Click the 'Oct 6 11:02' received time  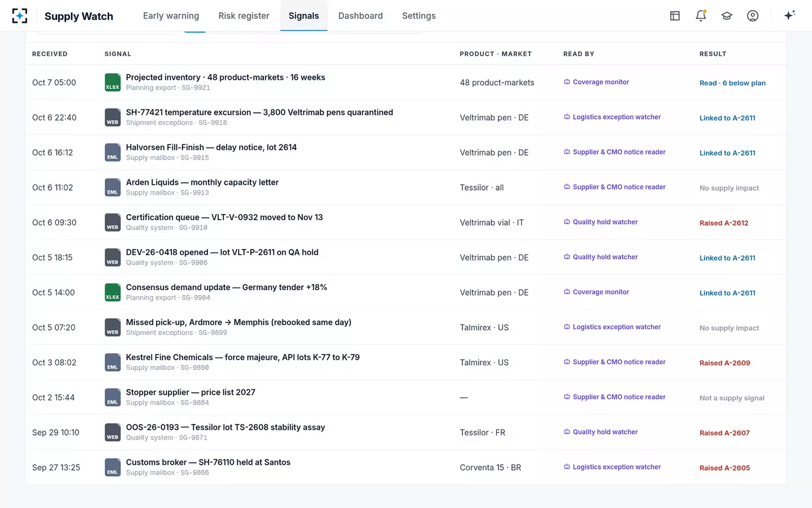(x=52, y=187)
